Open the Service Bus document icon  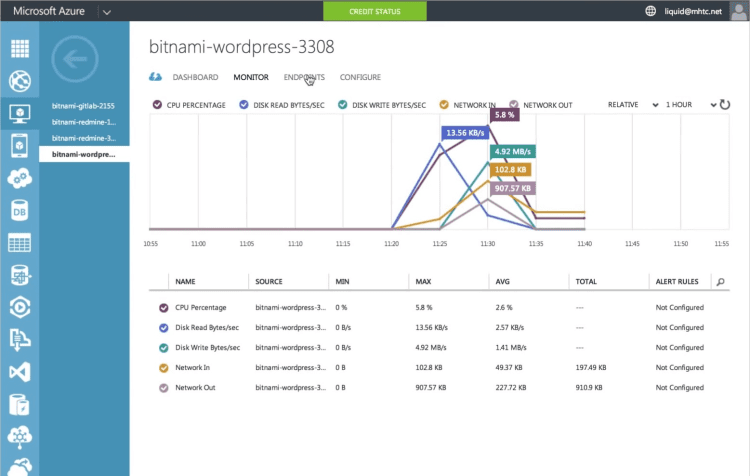point(20,340)
